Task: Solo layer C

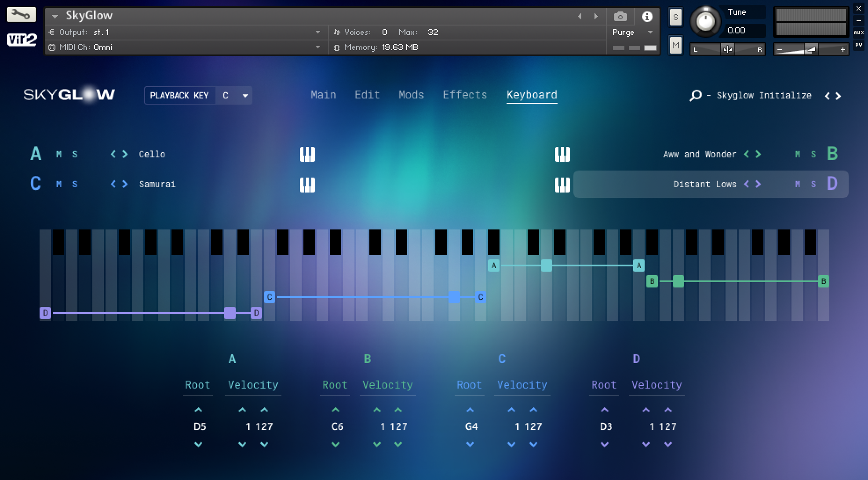Action: 75,184
